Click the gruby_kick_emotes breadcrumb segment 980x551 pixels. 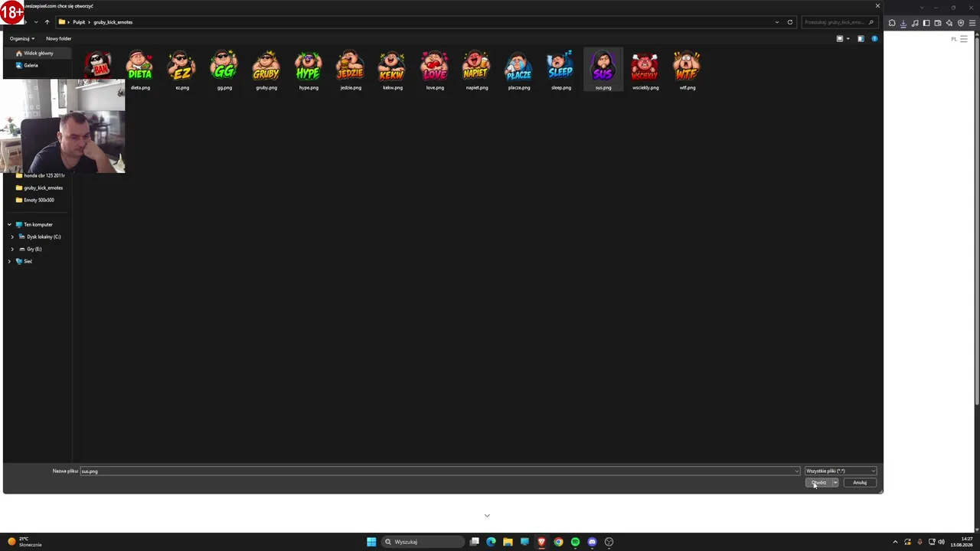pyautogui.click(x=113, y=22)
